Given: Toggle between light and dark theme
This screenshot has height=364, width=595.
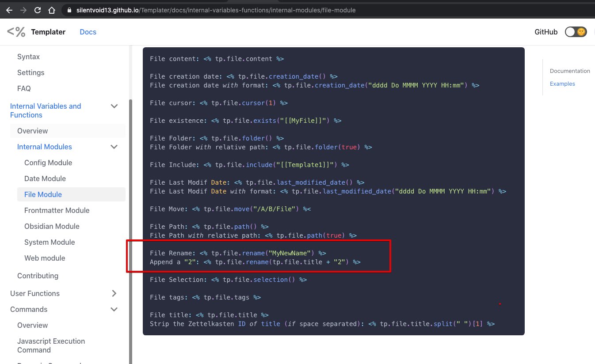Looking at the screenshot, I should click(576, 31).
